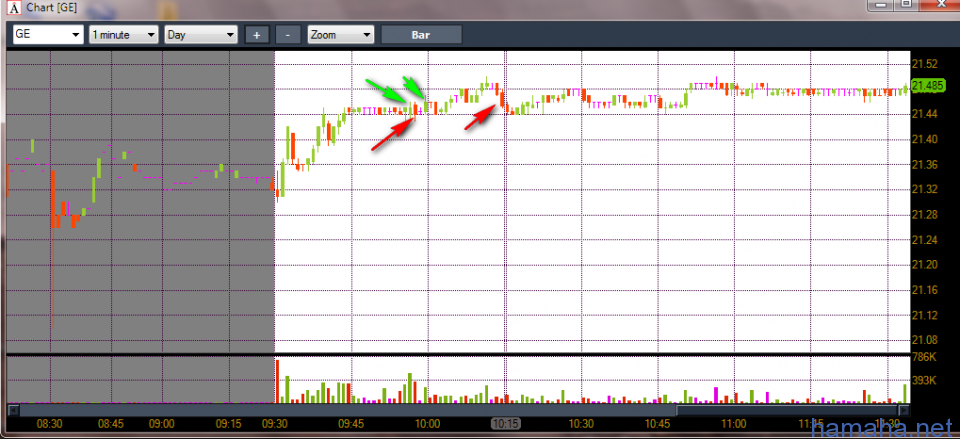Click the 786K volume axis label
Viewport: 960px width, 439px height.
coord(924,357)
